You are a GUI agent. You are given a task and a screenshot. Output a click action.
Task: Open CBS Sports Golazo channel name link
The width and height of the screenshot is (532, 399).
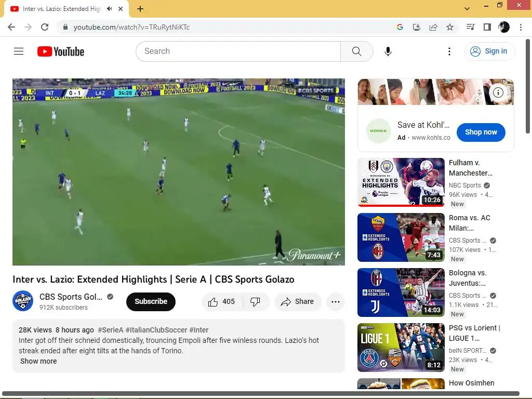click(x=71, y=297)
